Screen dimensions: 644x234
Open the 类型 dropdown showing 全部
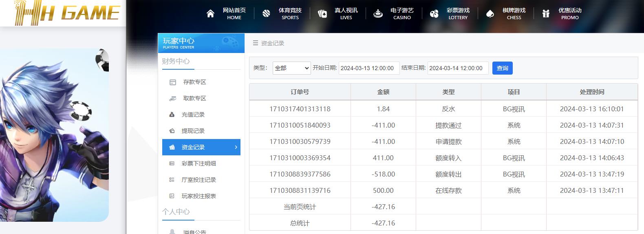pyautogui.click(x=291, y=68)
